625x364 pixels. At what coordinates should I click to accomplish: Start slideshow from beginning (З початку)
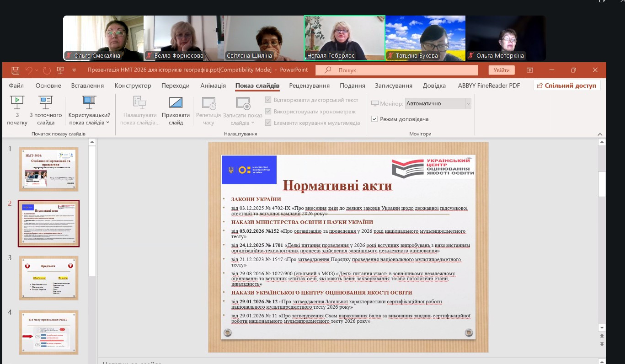[x=17, y=102]
